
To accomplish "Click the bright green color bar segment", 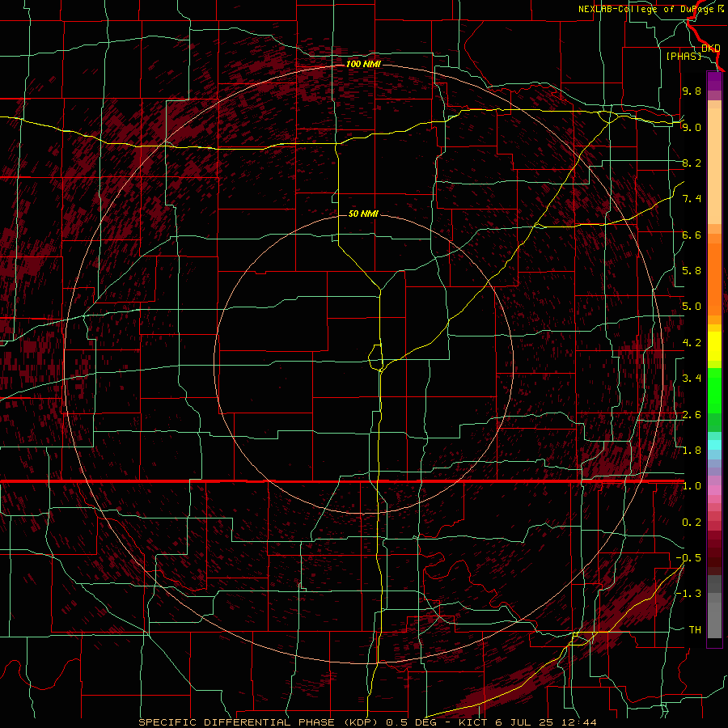I will point(714,391).
